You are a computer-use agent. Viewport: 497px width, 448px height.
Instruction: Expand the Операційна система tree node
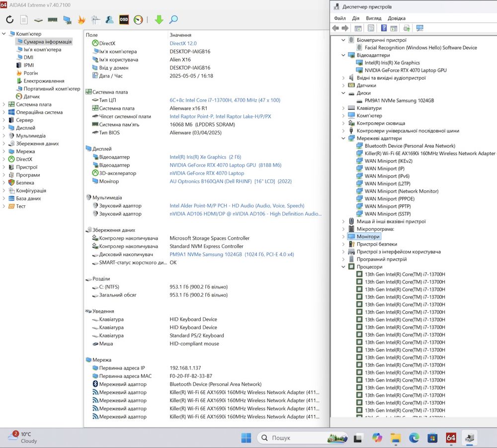point(4,112)
